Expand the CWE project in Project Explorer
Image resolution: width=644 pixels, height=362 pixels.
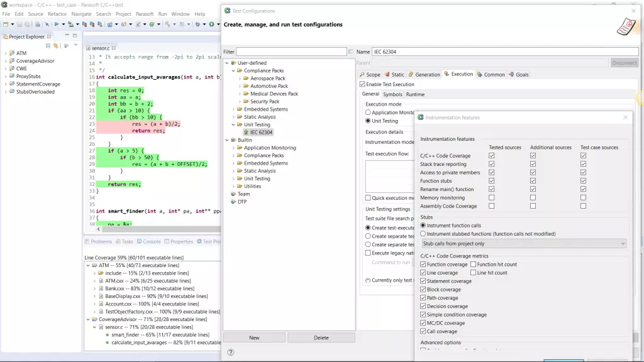pyautogui.click(x=5, y=69)
